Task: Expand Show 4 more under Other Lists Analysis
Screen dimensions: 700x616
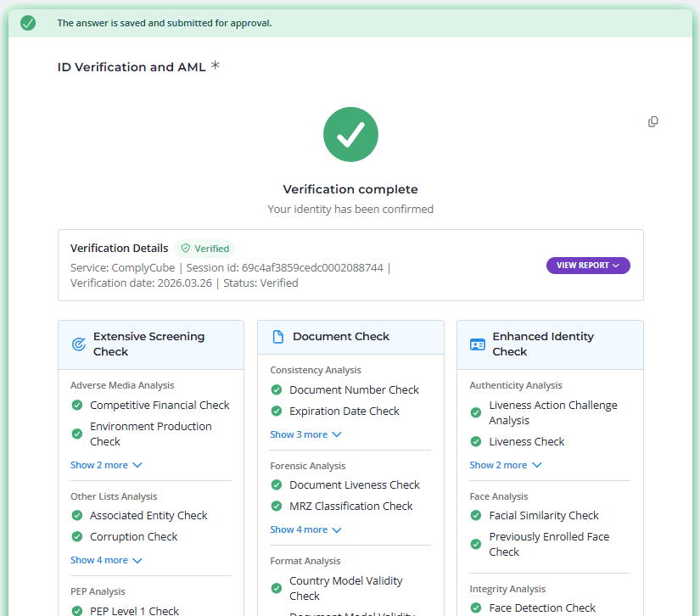Action: (106, 560)
